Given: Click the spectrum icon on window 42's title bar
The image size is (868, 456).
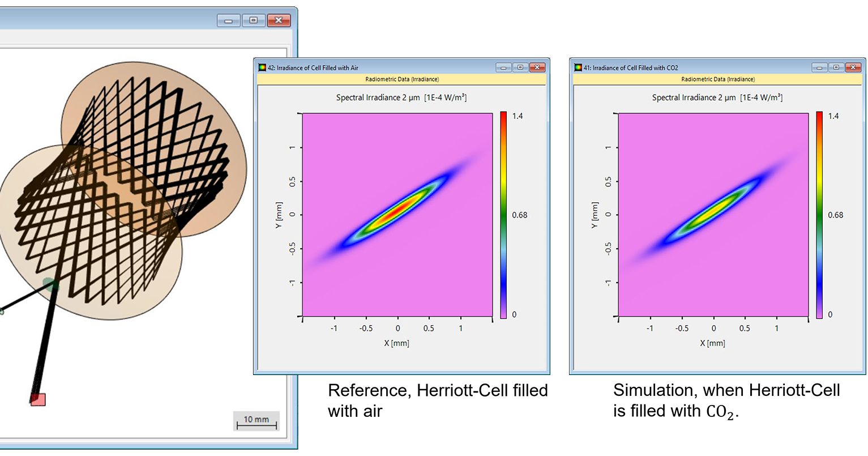Looking at the screenshot, I should click(x=262, y=67).
